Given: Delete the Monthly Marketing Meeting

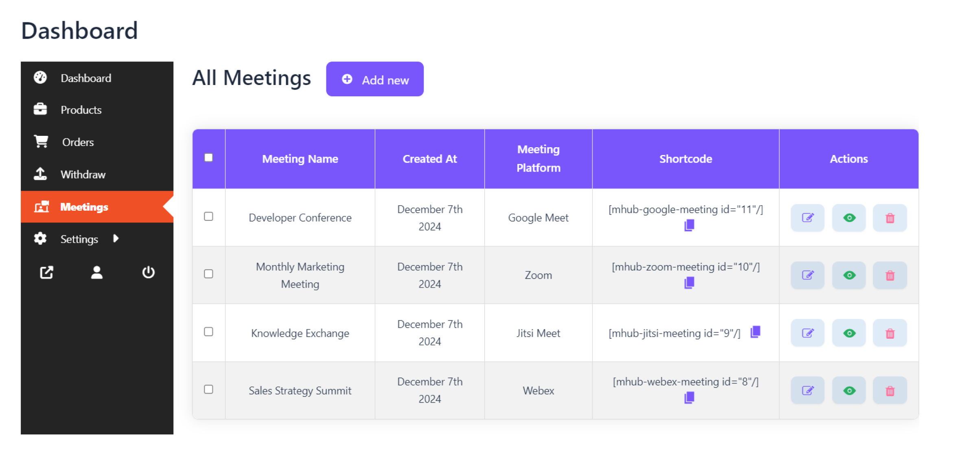Looking at the screenshot, I should pos(890,275).
